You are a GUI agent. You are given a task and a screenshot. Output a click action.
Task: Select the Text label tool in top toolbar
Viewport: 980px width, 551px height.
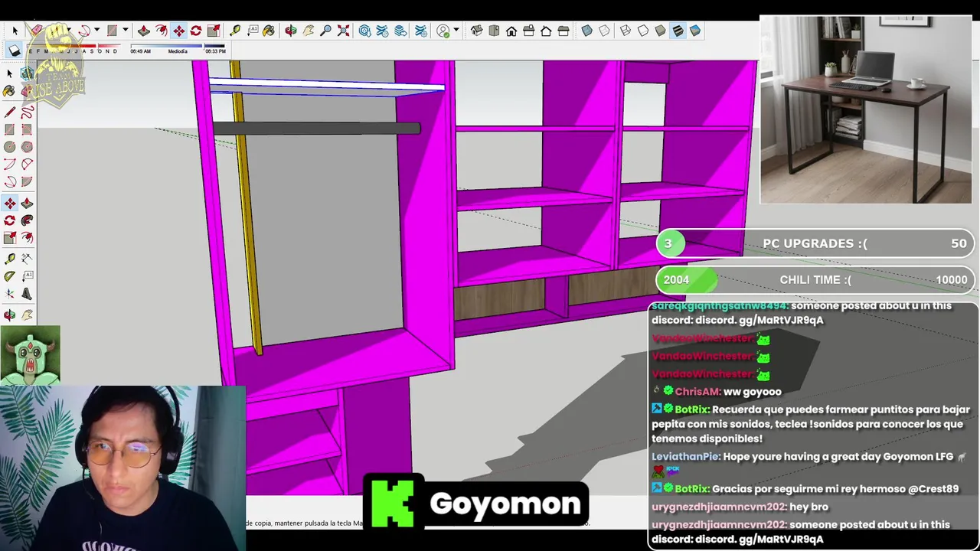pyautogui.click(x=253, y=31)
